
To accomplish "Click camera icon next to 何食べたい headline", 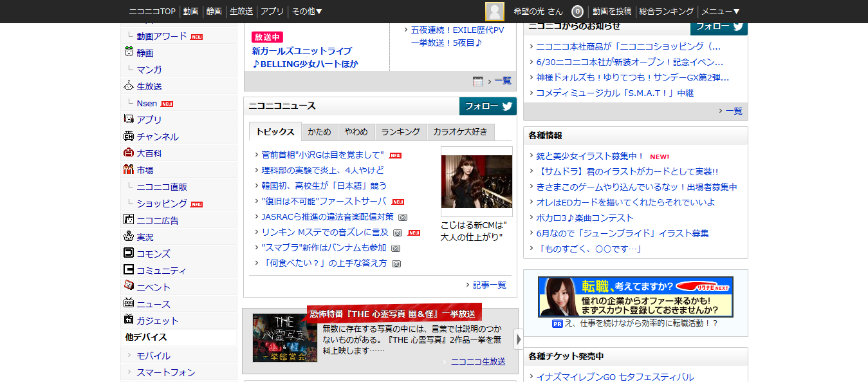I will click(396, 263).
